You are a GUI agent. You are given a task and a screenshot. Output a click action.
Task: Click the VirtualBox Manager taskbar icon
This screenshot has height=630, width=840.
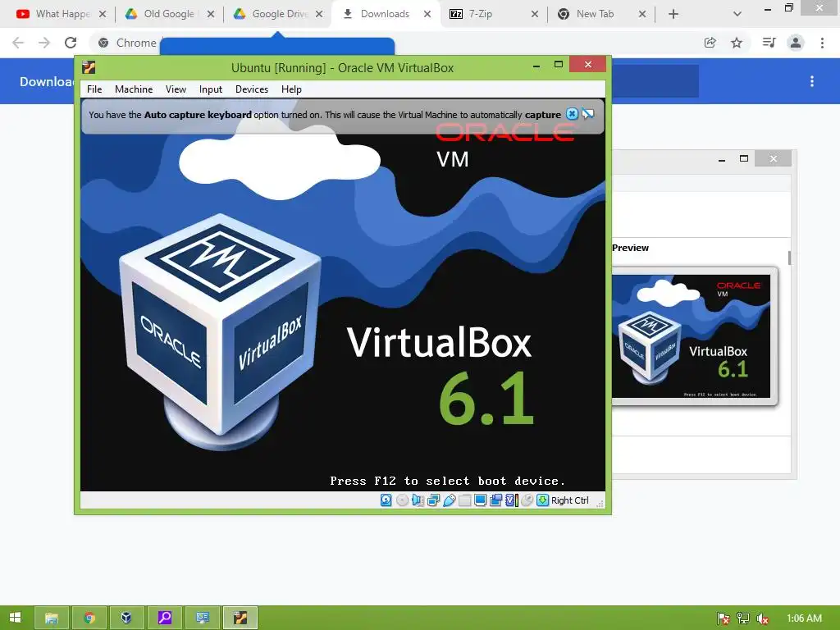[126, 619]
